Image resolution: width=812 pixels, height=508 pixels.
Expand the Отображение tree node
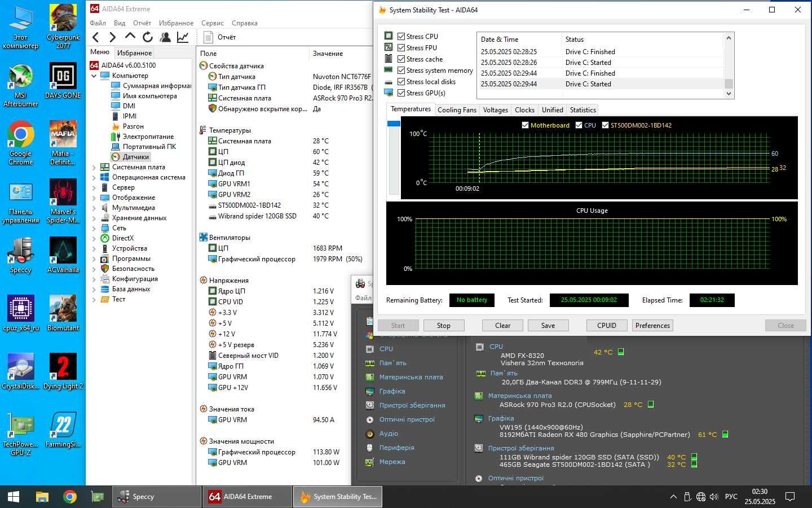coord(94,198)
